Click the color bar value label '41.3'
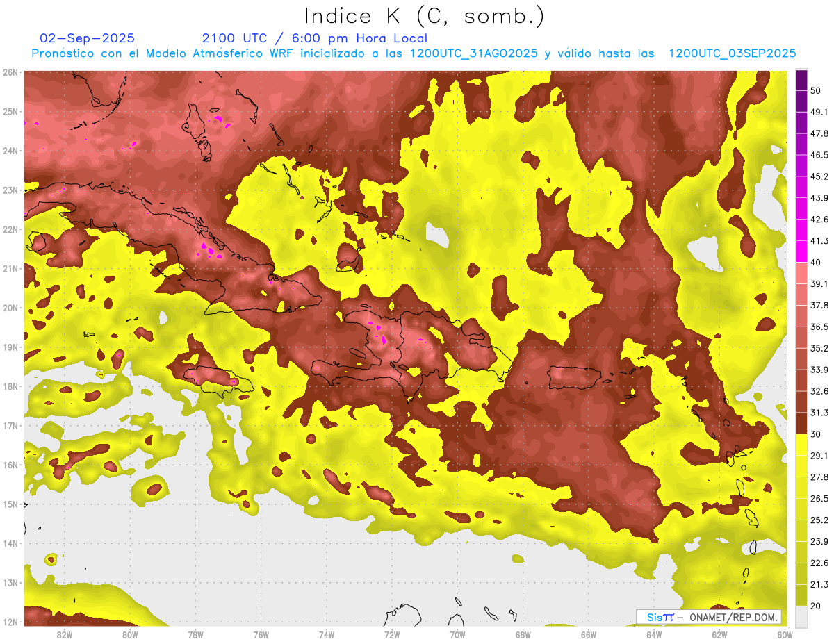Screen dimensions: 834x644 (x=819, y=241)
